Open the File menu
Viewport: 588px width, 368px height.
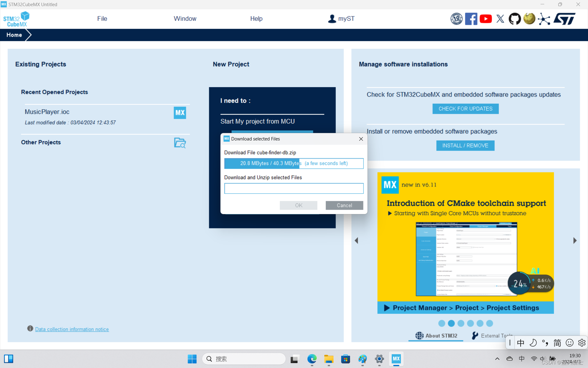coord(102,19)
